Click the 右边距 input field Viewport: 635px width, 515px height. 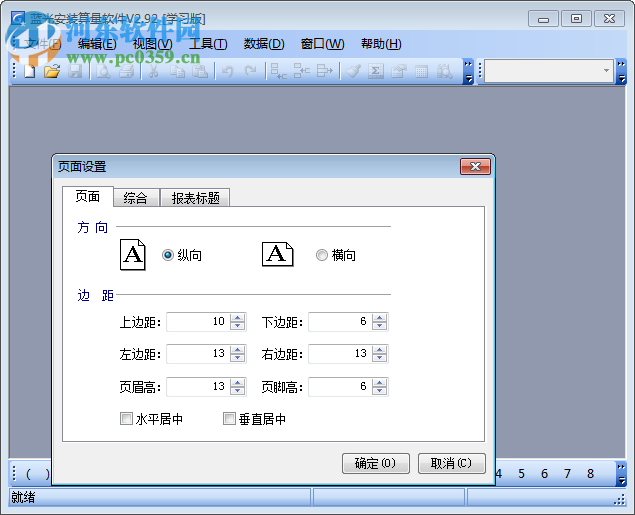(341, 354)
